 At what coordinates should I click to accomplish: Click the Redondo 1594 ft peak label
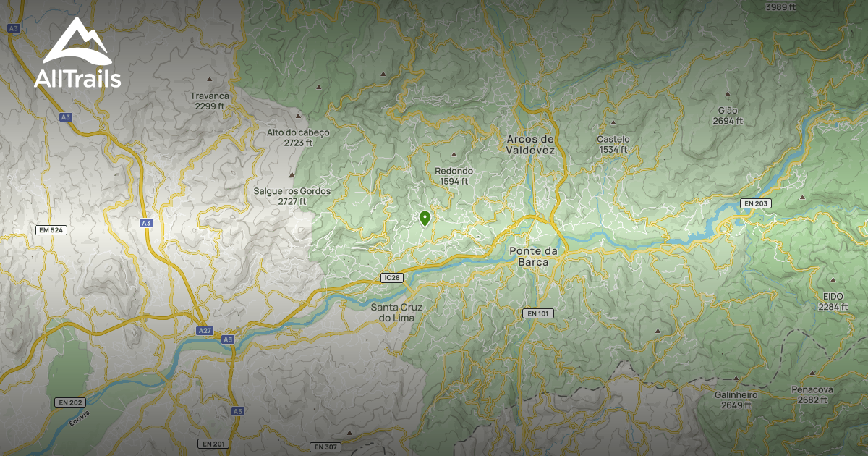tap(454, 176)
